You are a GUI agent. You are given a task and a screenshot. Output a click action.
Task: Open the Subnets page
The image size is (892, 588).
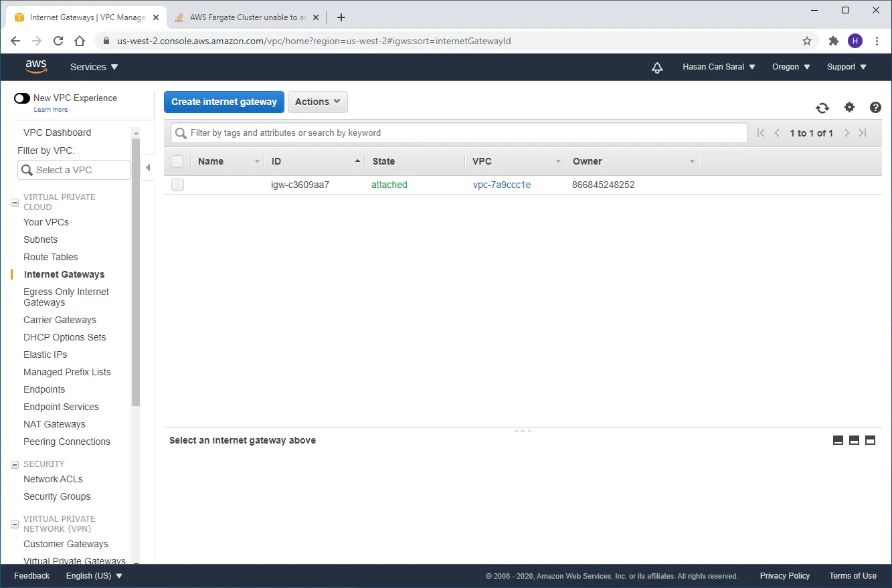coord(41,239)
